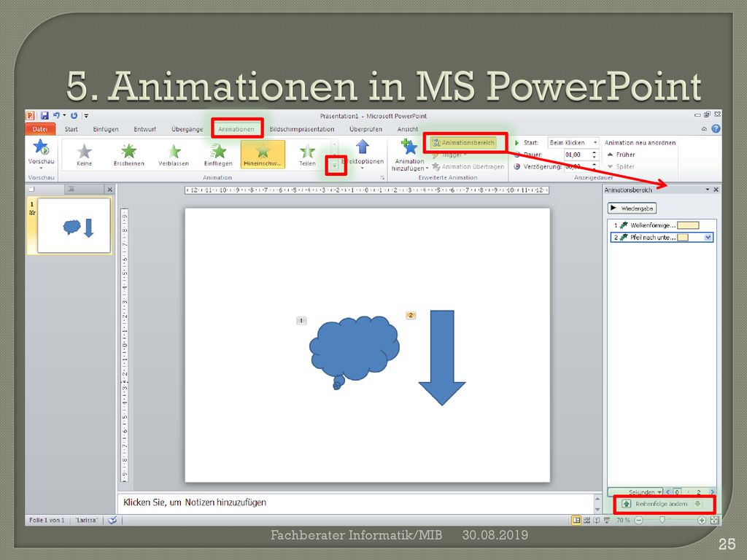Select the Keine animation effect

click(85, 155)
